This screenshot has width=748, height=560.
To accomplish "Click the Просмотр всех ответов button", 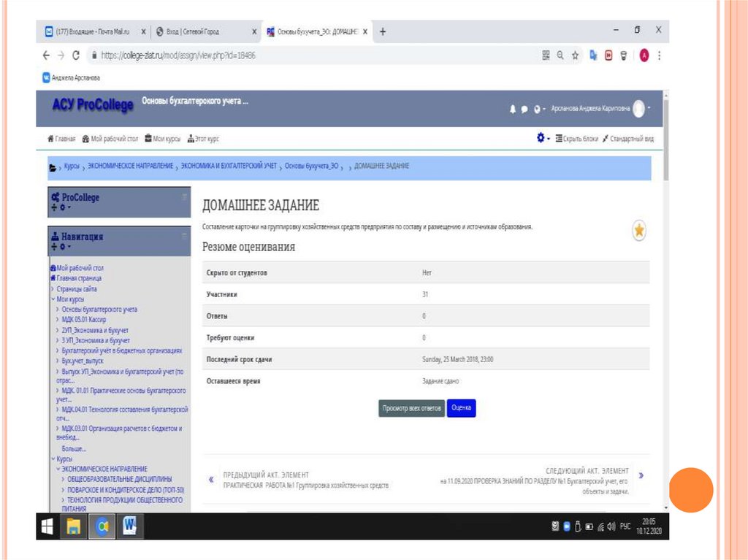I will (412, 408).
